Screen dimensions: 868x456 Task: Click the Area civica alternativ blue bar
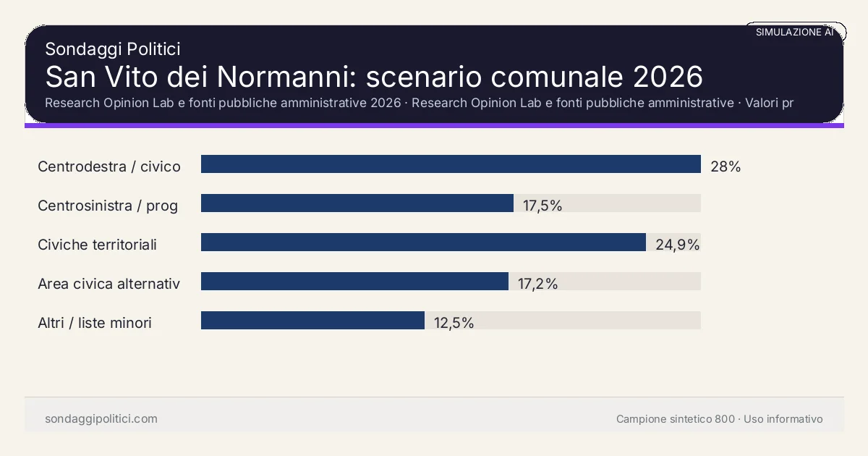pos(354,282)
